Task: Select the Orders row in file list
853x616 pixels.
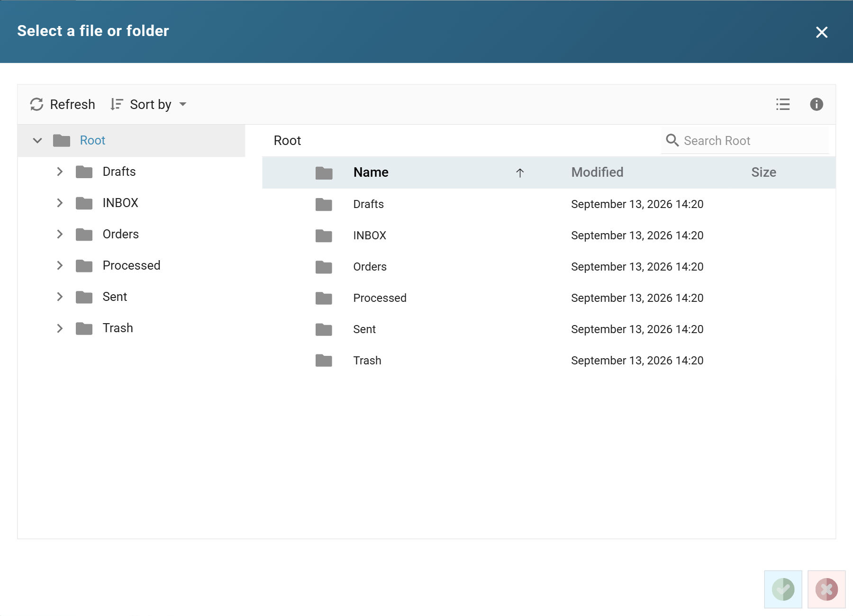Action: [549, 267]
